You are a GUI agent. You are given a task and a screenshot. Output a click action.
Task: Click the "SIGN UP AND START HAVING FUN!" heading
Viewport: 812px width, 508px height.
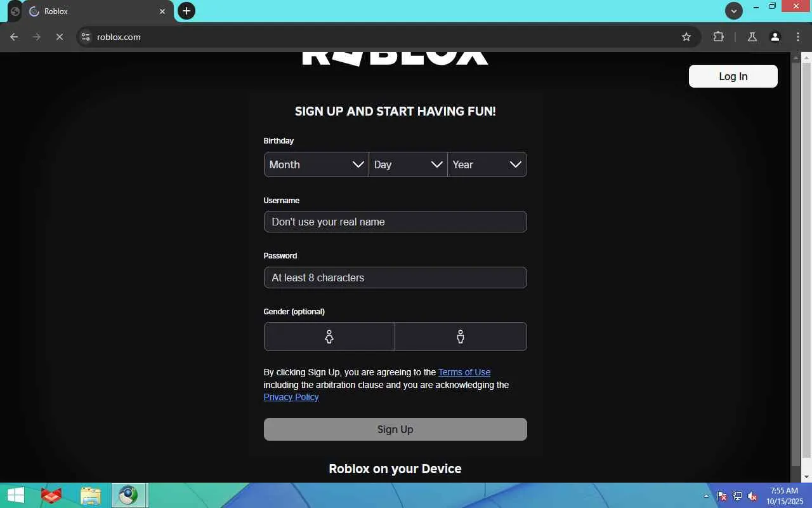click(395, 111)
